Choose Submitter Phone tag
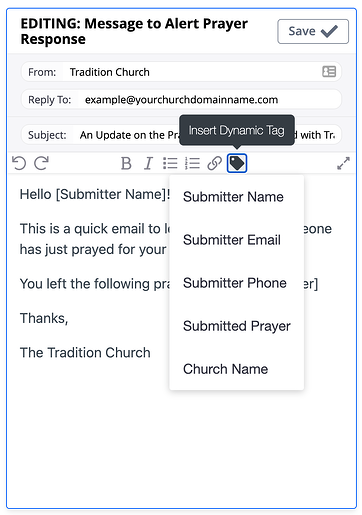 tap(236, 283)
